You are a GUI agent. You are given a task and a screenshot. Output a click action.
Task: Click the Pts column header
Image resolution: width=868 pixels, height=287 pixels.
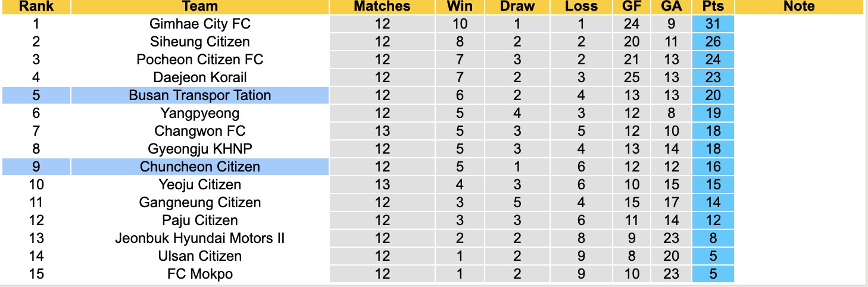(x=713, y=7)
